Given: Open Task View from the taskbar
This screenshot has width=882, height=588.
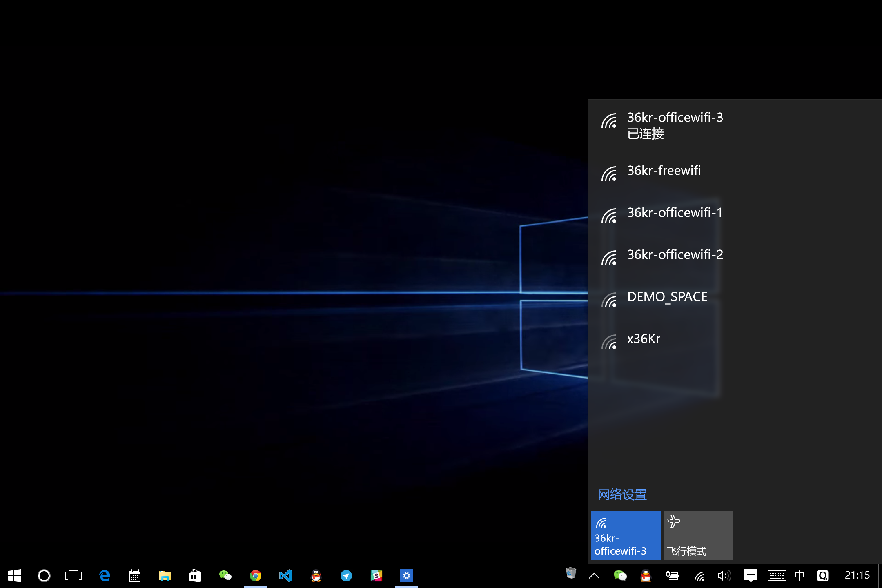Looking at the screenshot, I should pos(73,576).
